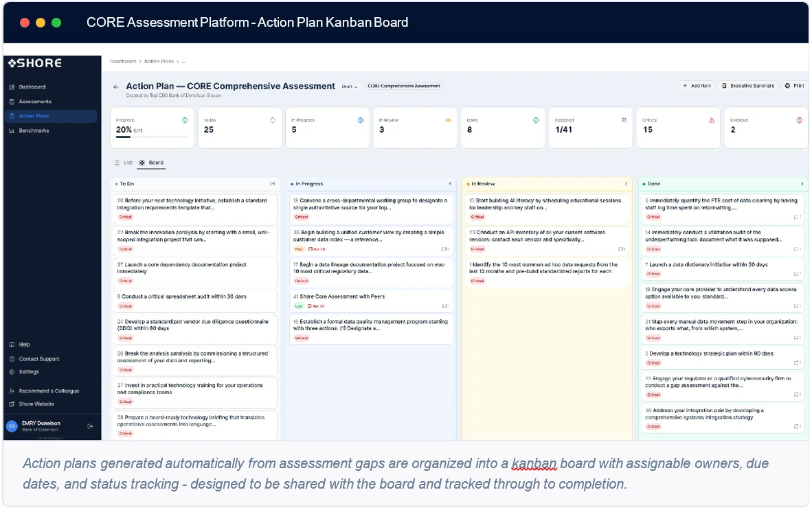
Task: Click the EMRY Donelson user avatar
Action: 12,426
